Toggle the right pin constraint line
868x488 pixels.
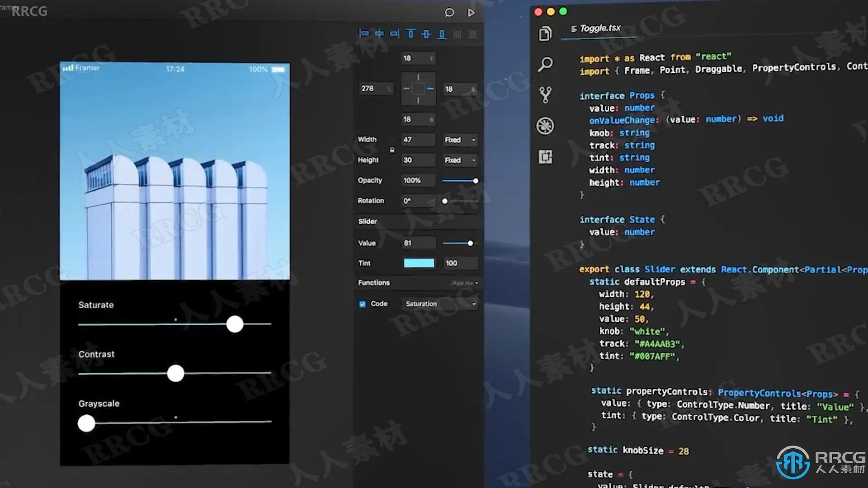pyautogui.click(x=430, y=89)
